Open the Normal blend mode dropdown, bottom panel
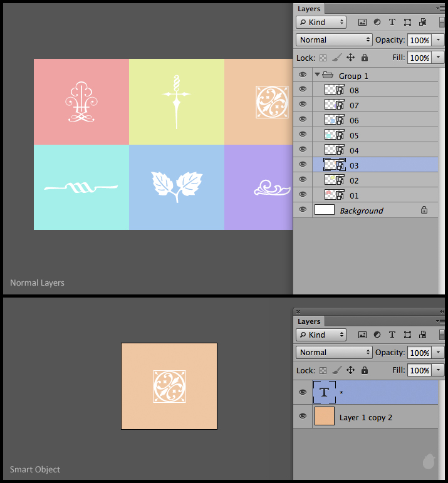Image resolution: width=448 pixels, height=483 pixels. pos(334,353)
